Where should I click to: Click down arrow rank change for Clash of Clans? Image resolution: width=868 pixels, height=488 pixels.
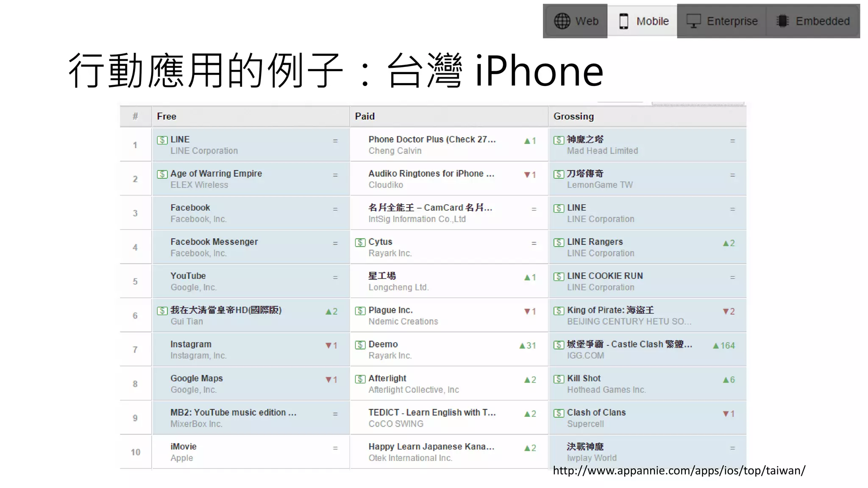pyautogui.click(x=729, y=414)
